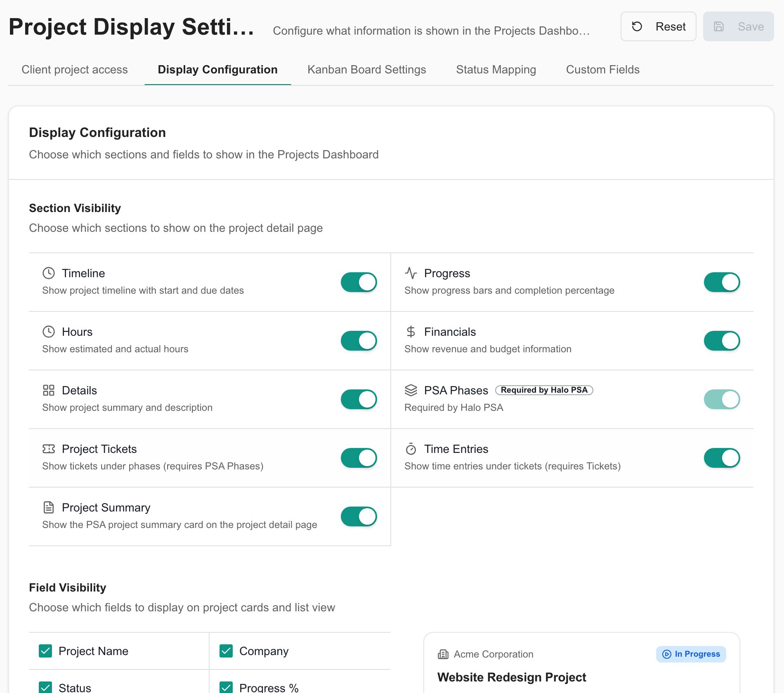Image resolution: width=784 pixels, height=693 pixels.
Task: Click 'Show time entries under tickets' description
Action: 512,466
